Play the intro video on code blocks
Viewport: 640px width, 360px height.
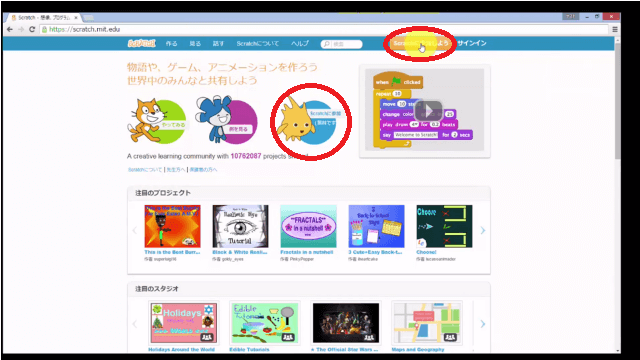428,110
